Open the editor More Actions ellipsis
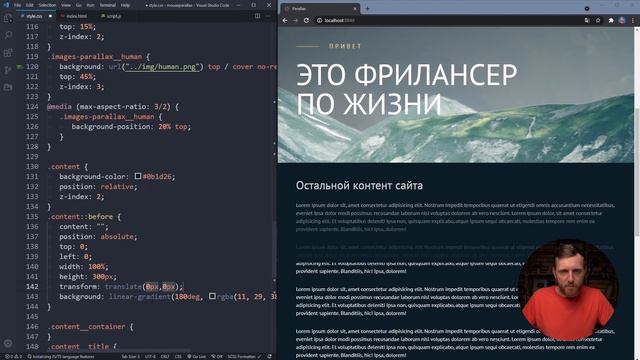 coord(268,16)
